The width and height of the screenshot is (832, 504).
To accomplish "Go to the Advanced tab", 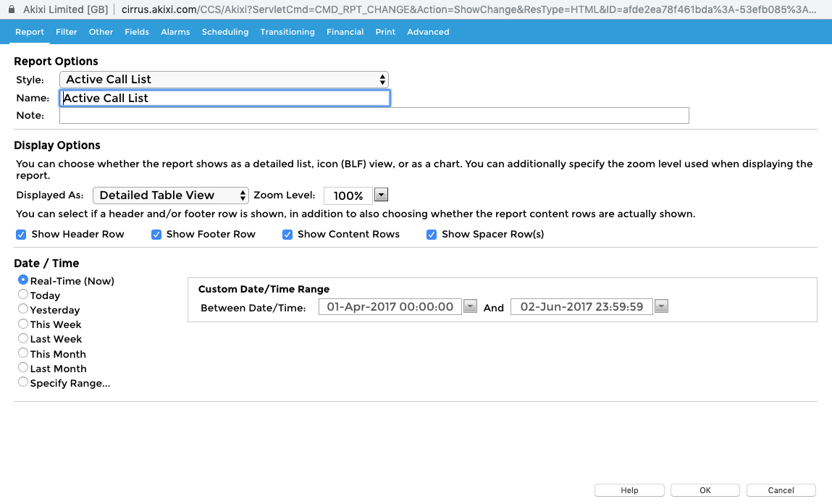I will pyautogui.click(x=428, y=32).
